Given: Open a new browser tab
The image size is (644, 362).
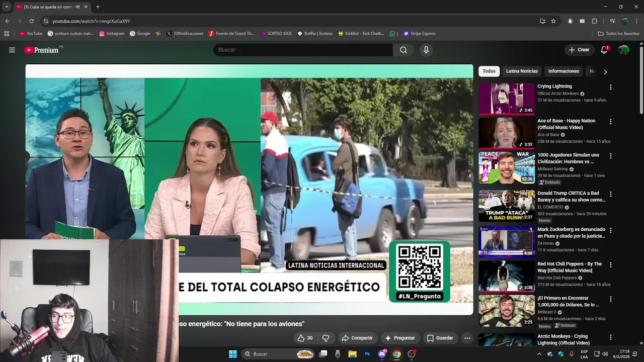Looking at the screenshot, I should (x=98, y=7).
